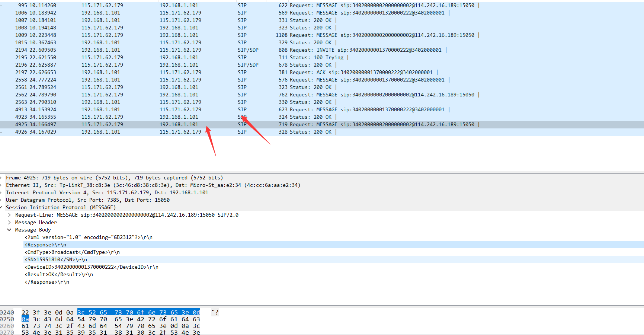The image size is (644, 335).
Task: Select the Frame 4925 detail line
Action: tap(114, 178)
